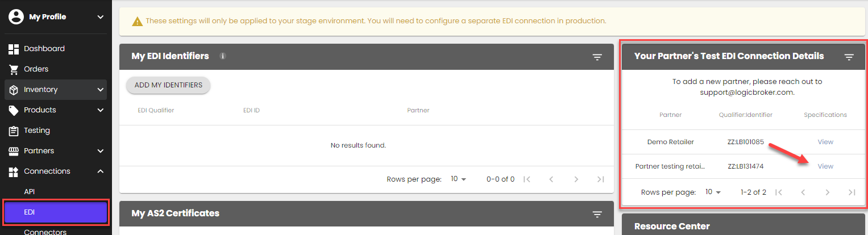The height and width of the screenshot is (235, 868).
Task: Click the ADD MY IDENTIFIERS button
Action: tap(168, 85)
